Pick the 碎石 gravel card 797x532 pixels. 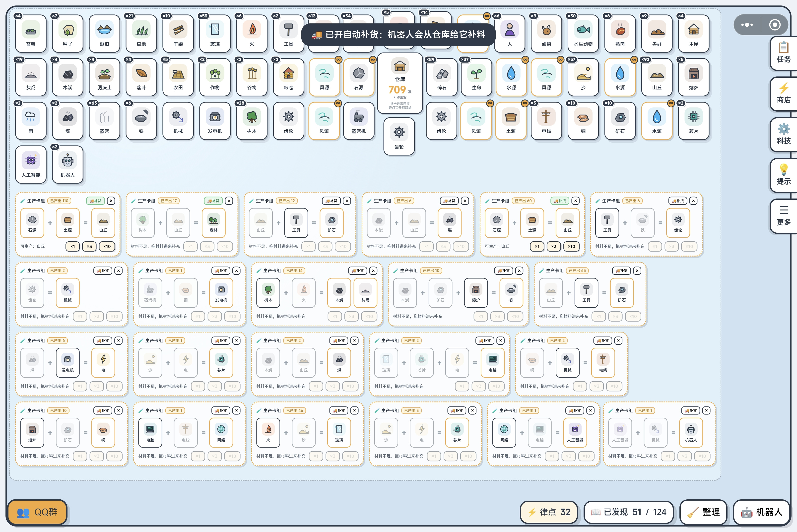point(442,77)
